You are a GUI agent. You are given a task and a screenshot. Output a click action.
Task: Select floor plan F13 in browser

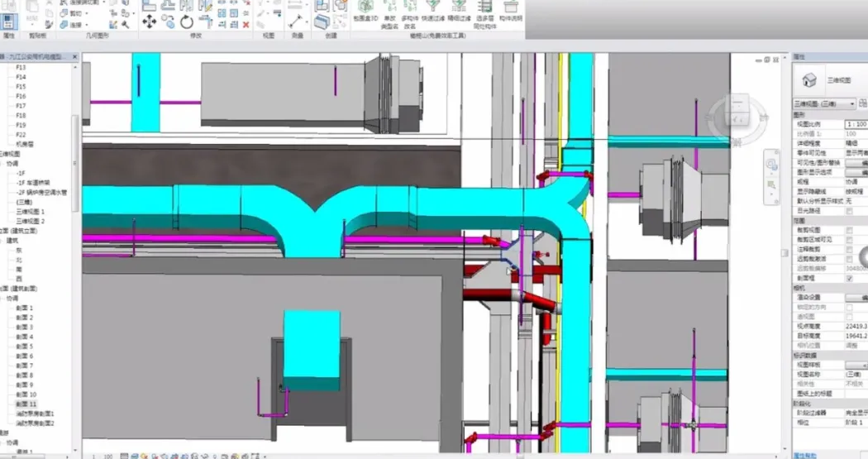click(21, 67)
